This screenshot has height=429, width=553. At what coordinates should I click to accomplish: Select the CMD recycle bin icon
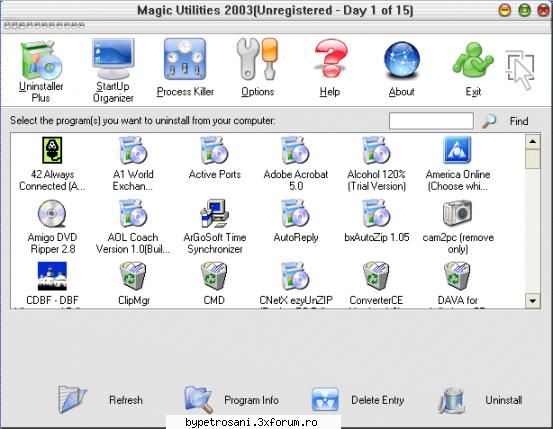click(214, 276)
